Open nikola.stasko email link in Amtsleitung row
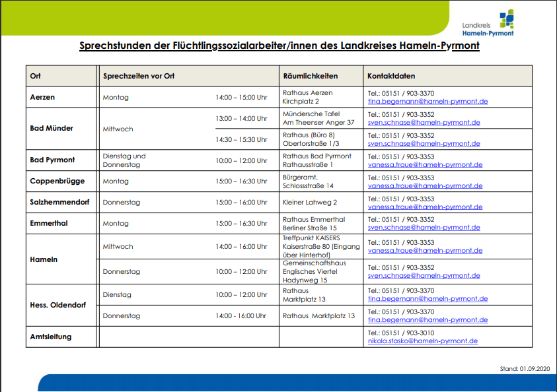 [x=423, y=341]
